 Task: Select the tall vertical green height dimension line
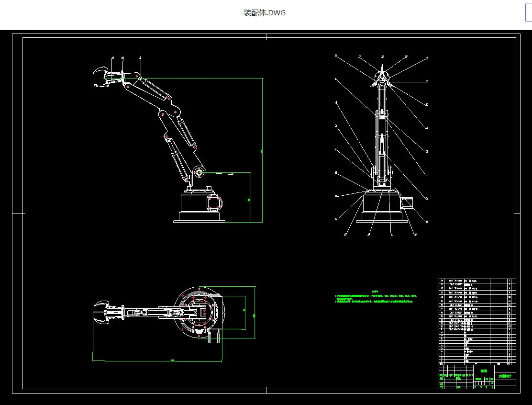[263, 150]
